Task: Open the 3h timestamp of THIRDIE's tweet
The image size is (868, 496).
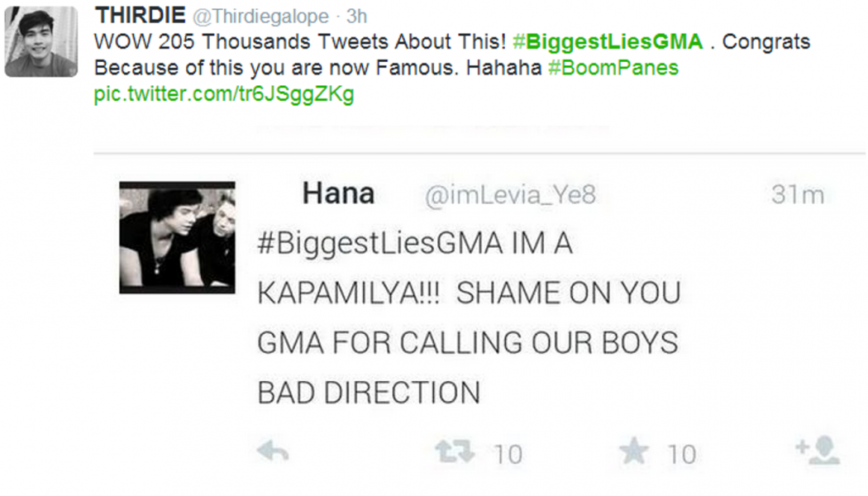Action: click(356, 16)
